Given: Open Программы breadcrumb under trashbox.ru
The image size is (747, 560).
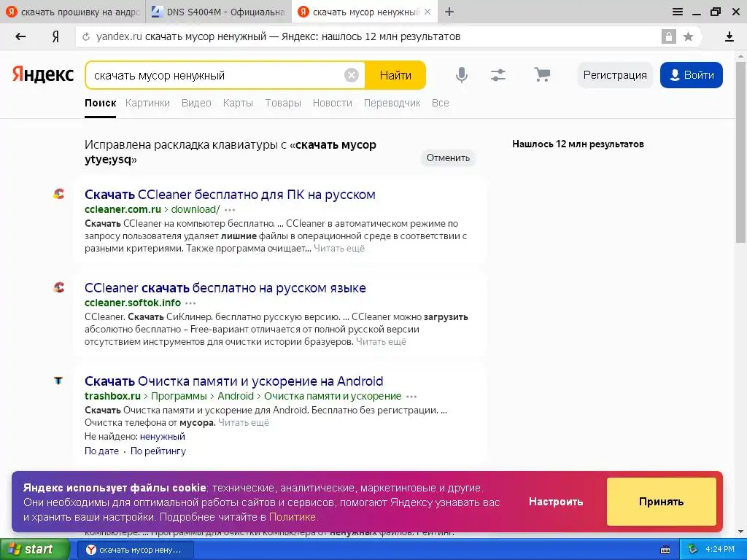Looking at the screenshot, I should pos(179,396).
